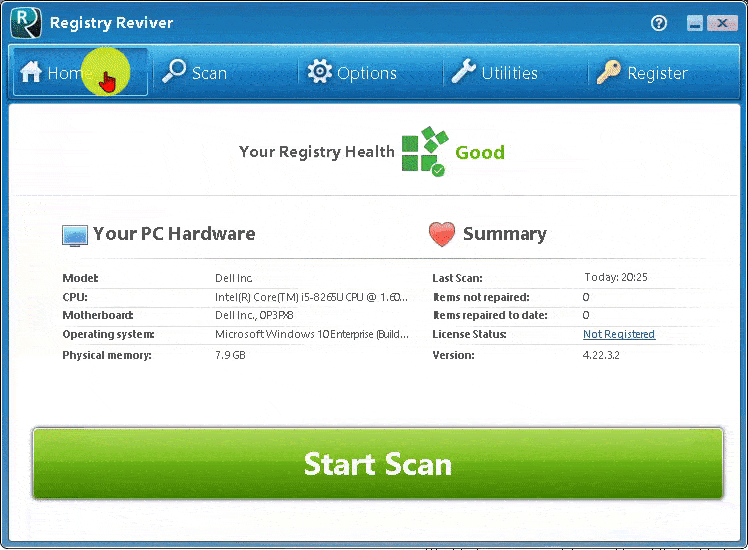Click the 'License Status:' label
748x550 pixels.
469,334
